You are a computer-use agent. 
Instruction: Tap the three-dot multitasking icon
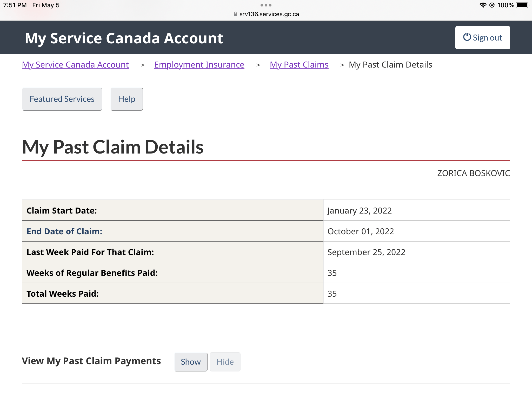(x=266, y=5)
